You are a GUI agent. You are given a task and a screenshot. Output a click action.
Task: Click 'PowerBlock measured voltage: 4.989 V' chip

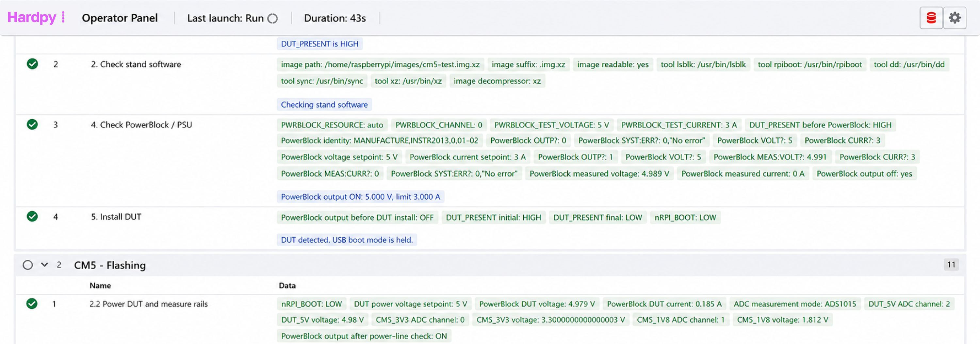[x=599, y=174]
